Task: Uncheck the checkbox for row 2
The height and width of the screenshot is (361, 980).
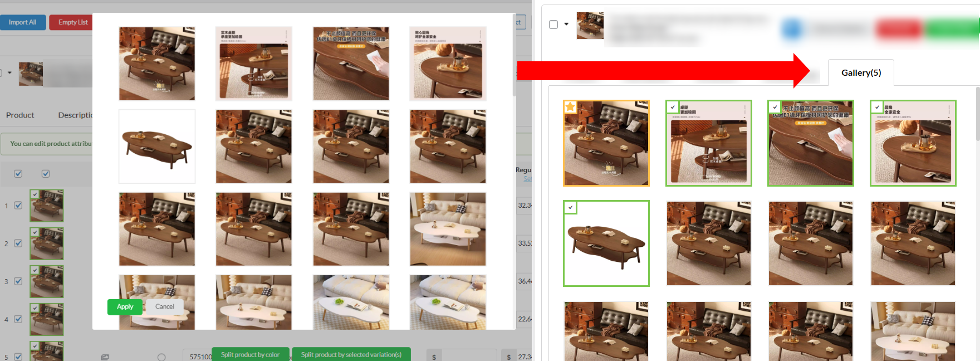Action: coord(18,243)
